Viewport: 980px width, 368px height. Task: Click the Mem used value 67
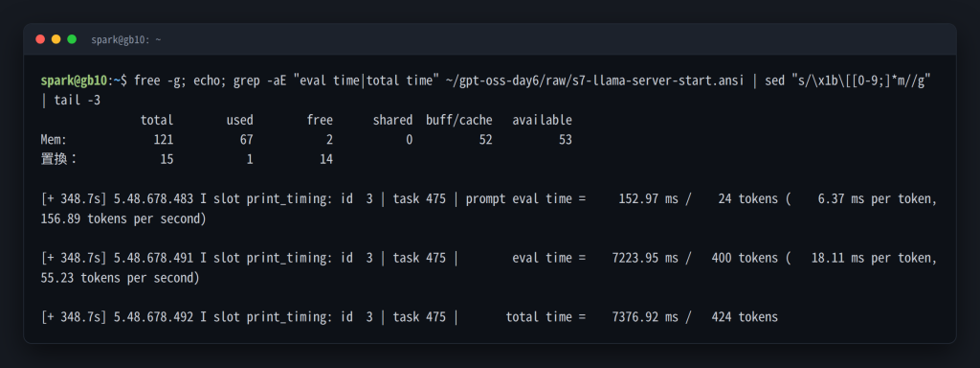pyautogui.click(x=247, y=140)
